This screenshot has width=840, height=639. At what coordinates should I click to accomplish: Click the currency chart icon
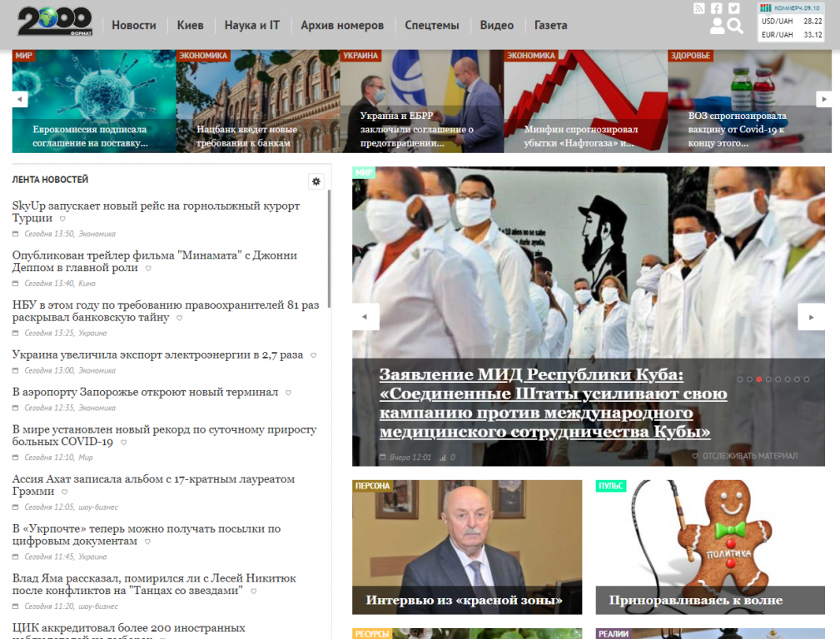point(767,8)
